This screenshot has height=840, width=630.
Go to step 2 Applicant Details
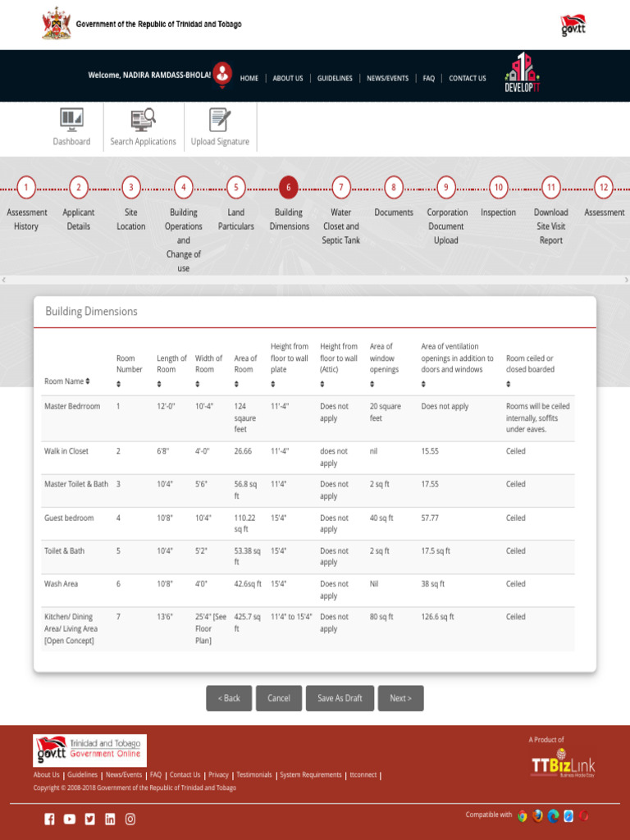coord(79,188)
